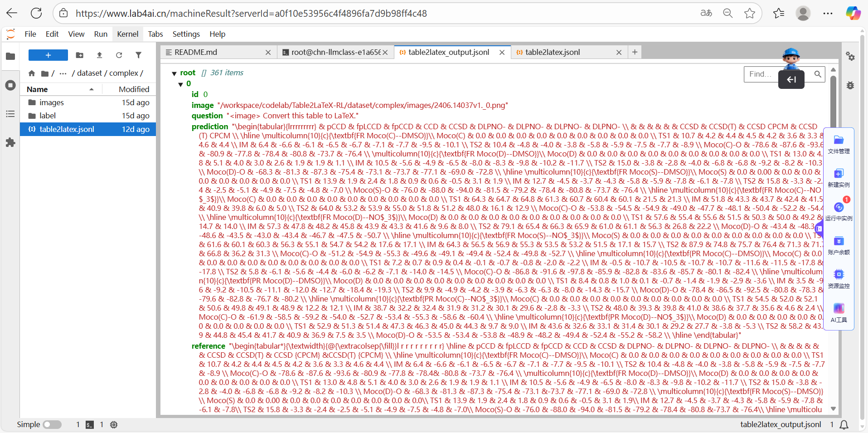Open the extension manager puzzle icon

[x=10, y=143]
